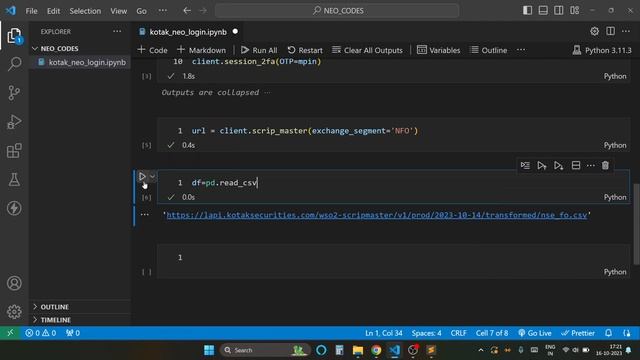Open run options dropdown beside cell run button
The height and width of the screenshot is (360, 640).
coord(152,176)
